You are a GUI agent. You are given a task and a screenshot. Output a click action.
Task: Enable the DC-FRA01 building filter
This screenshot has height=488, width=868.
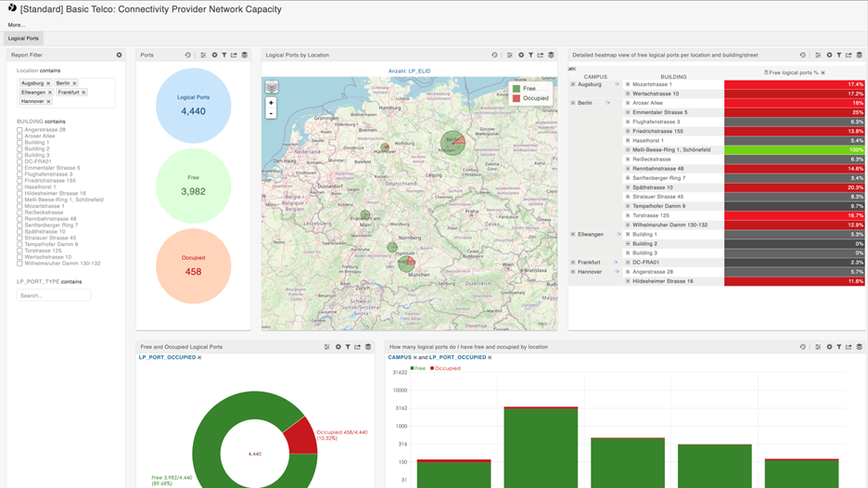pyautogui.click(x=19, y=161)
